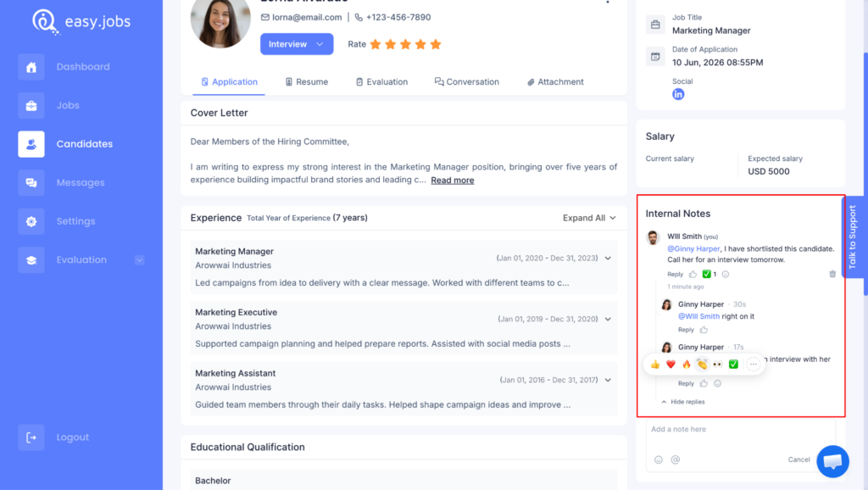Open emoji reactions on Will Smith's note
Viewport: 868px width, 490px height.
[726, 274]
